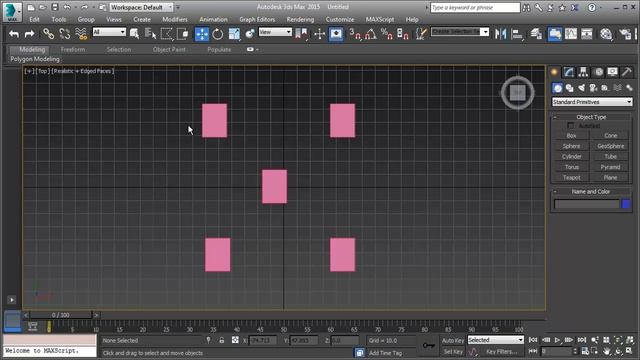
Task: Click Edit Named Selection Sets icon
Action: click(421, 34)
